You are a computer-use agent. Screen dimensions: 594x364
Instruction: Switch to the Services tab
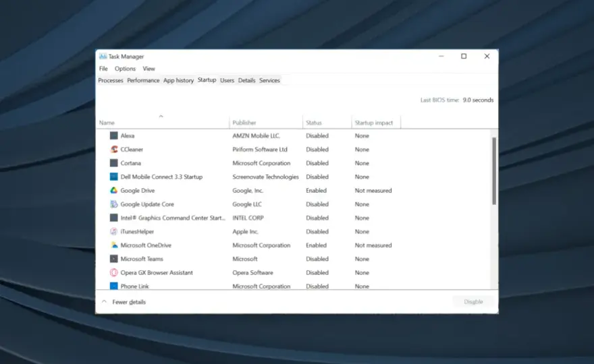click(x=269, y=80)
